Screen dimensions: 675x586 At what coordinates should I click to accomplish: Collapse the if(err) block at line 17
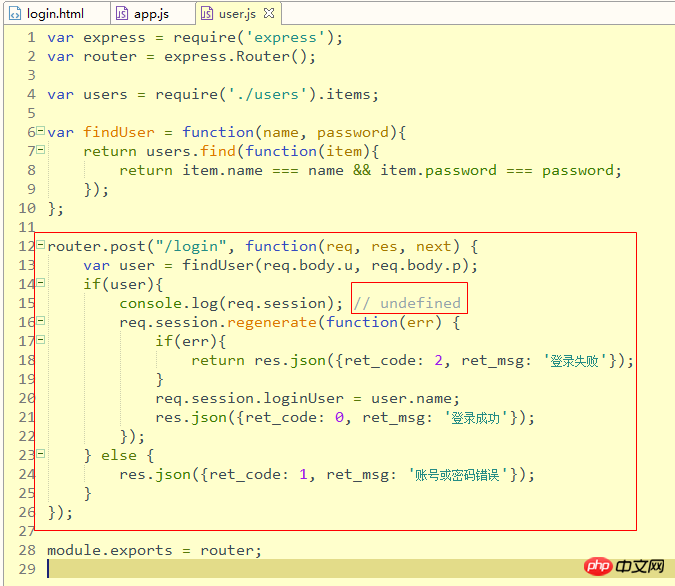[40, 340]
